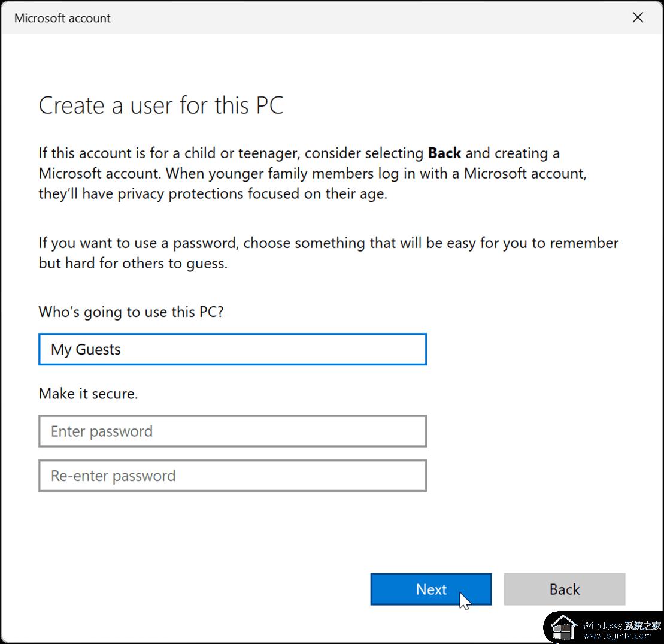The width and height of the screenshot is (664, 644).
Task: Click the Enter password field
Action: tap(232, 431)
